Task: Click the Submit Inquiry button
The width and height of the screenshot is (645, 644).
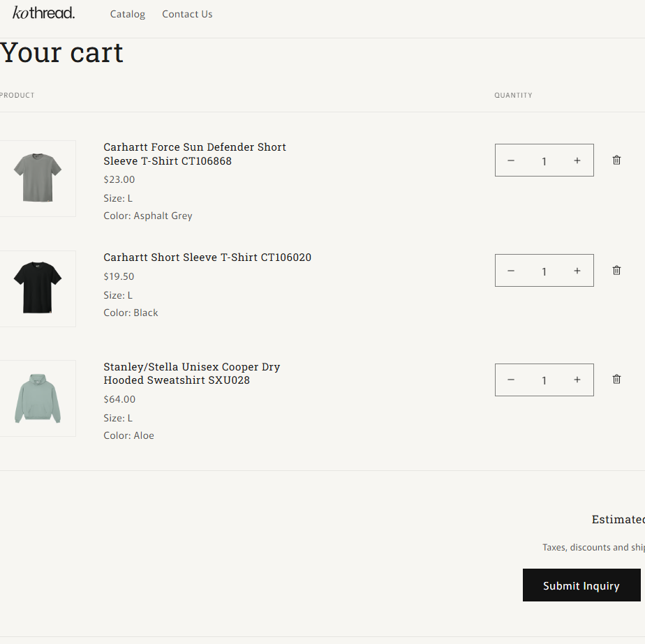Action: [581, 585]
